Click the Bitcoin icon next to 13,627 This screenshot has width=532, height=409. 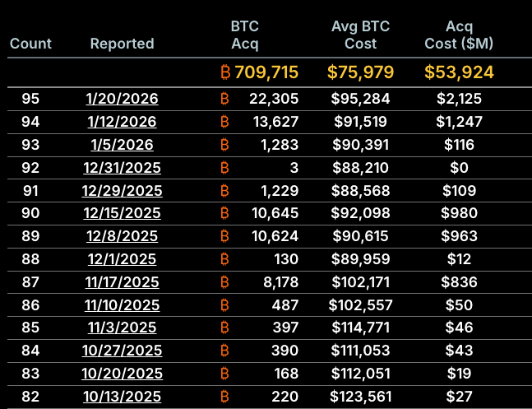click(x=225, y=122)
